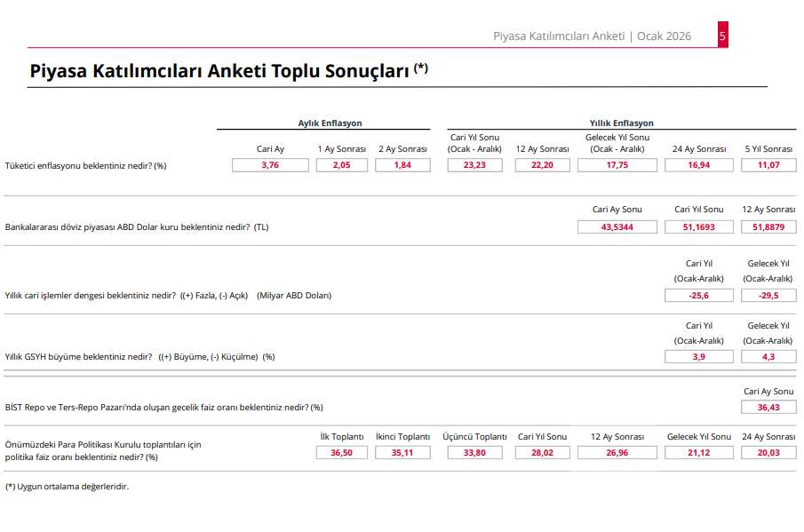Image resolution: width=804 pixels, height=532 pixels.
Task: Select the 24 Ay Sonrası policy rate 20,03
Action: pos(768,452)
